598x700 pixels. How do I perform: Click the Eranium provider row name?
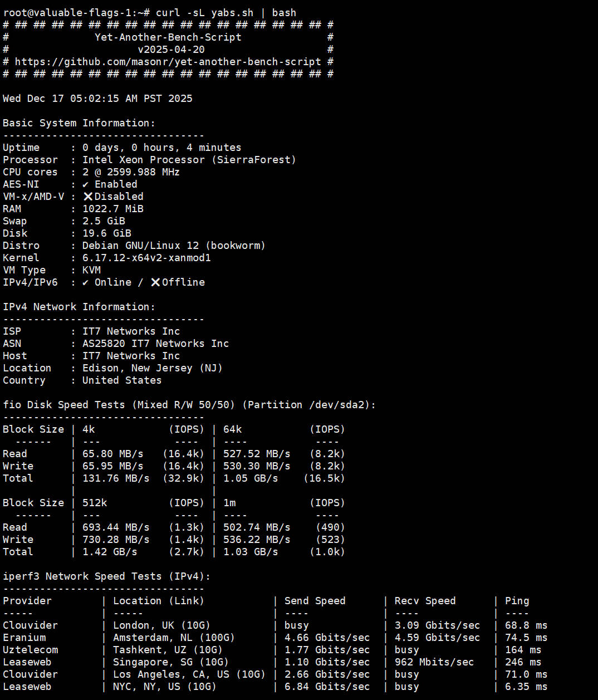point(24,638)
